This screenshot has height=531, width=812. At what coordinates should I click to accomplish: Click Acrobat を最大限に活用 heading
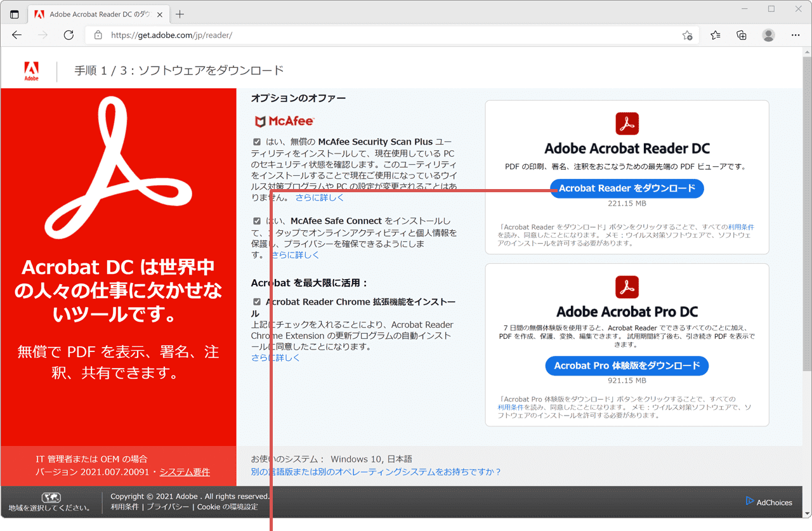pos(310,283)
